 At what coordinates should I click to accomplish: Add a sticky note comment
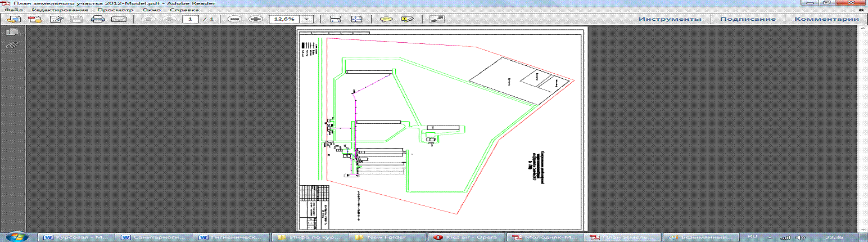(x=386, y=19)
